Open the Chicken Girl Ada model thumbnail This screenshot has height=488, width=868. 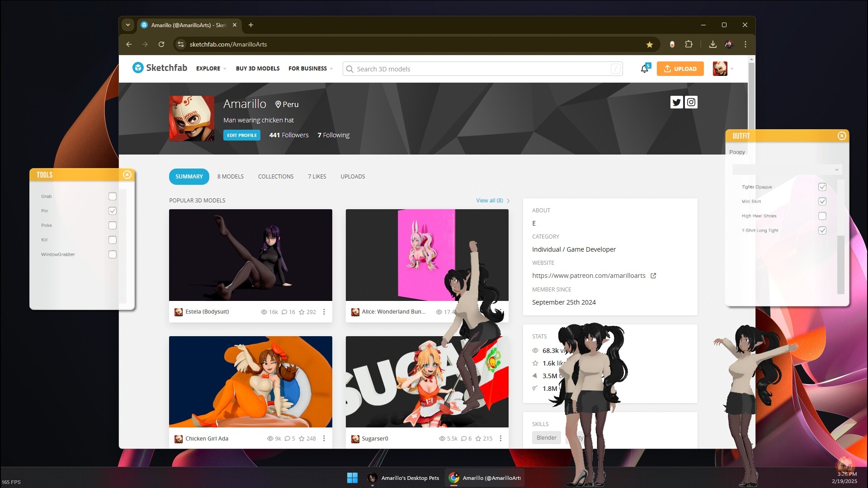click(x=250, y=382)
